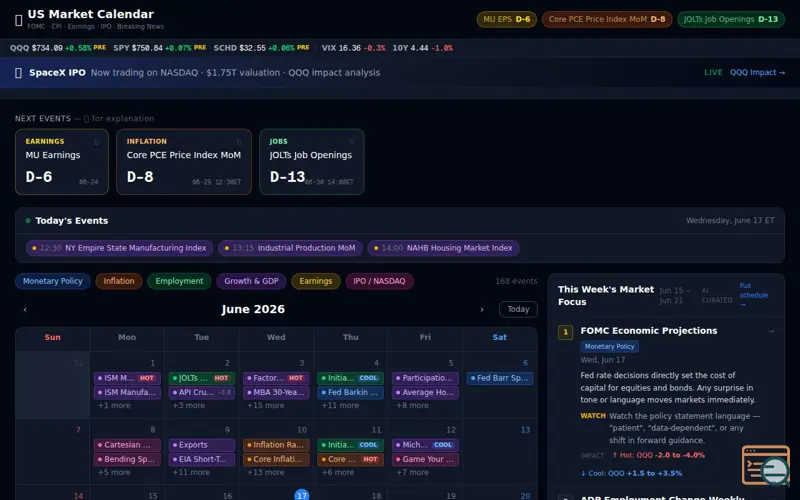800x500 pixels.
Task: Open info icon on Core PCE card
Action: [239, 142]
